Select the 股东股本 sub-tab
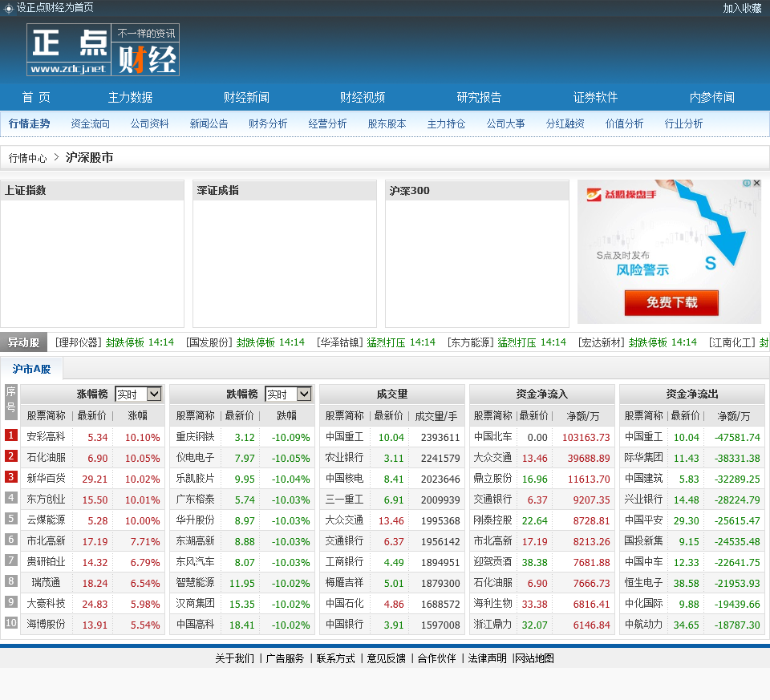770x700 pixels. pos(387,123)
